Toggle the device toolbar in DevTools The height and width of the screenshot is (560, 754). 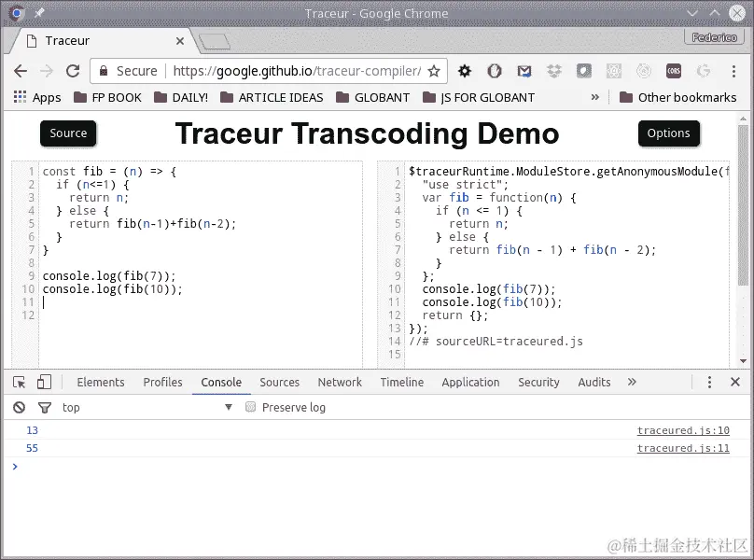[x=44, y=382]
